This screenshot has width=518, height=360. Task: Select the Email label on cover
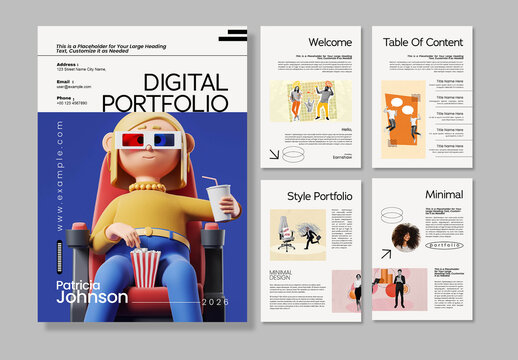[x=65, y=82]
